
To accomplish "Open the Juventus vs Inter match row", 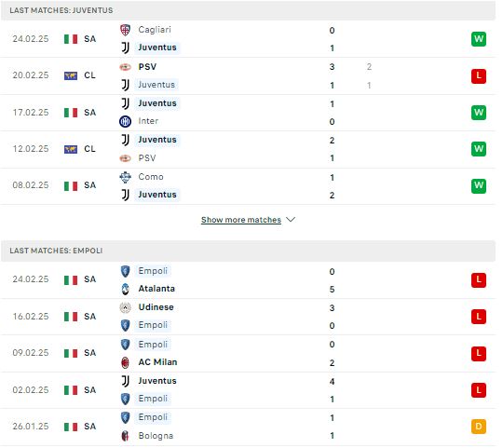I will [248, 113].
